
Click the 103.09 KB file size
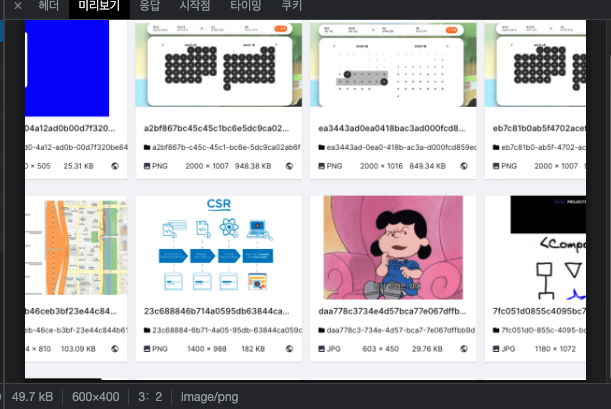click(x=78, y=349)
